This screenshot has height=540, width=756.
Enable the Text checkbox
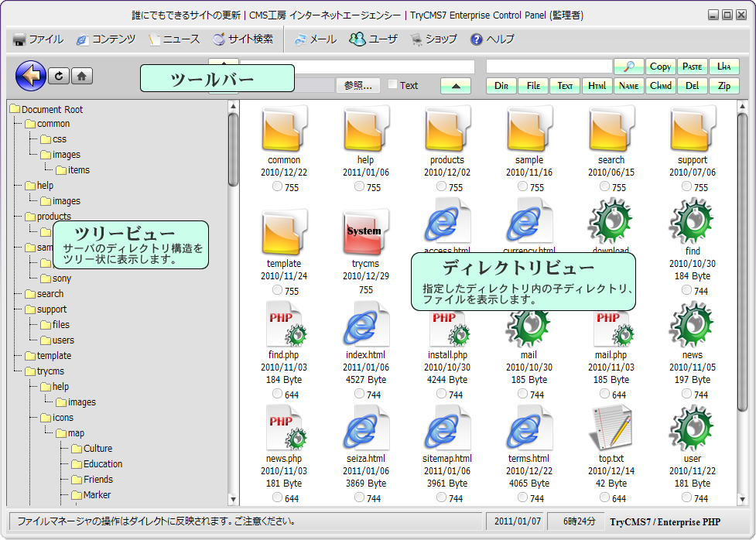click(393, 85)
